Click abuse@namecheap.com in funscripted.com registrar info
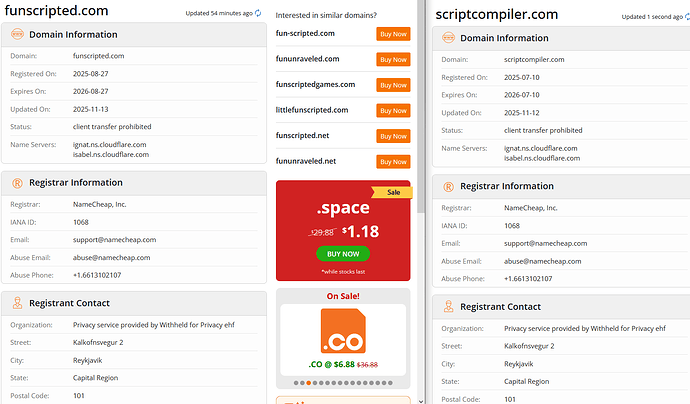 [111, 257]
